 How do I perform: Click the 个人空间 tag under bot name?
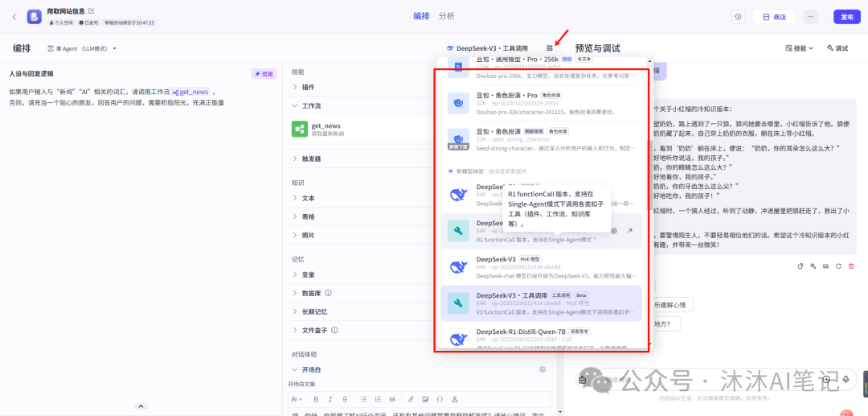tap(62, 23)
